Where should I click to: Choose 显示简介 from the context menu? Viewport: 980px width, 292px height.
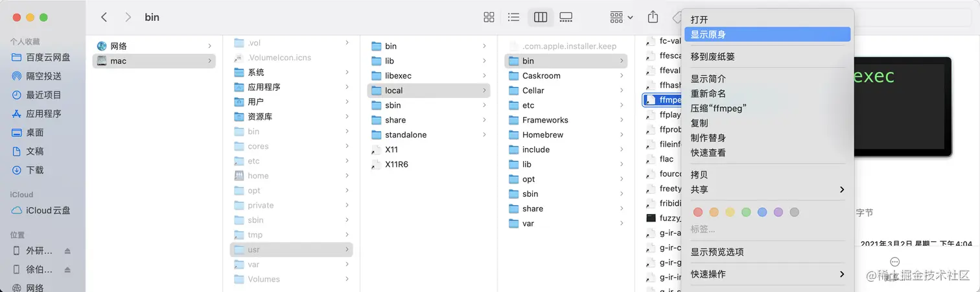(767, 79)
